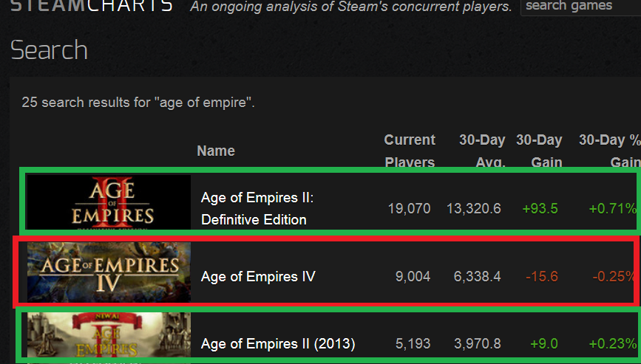Click the Current Players column header

click(x=410, y=151)
